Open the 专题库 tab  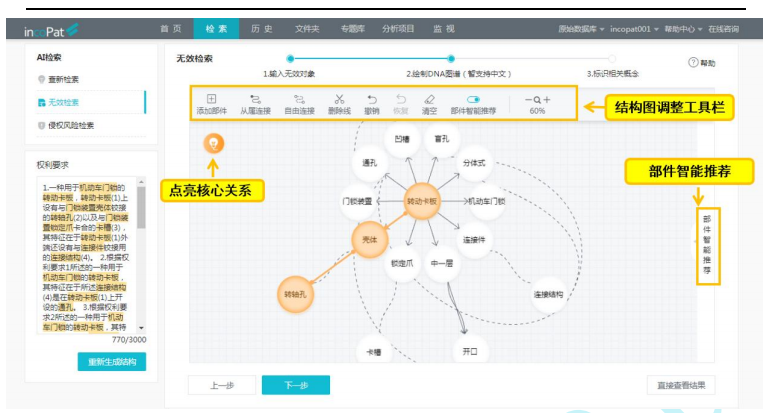353,29
